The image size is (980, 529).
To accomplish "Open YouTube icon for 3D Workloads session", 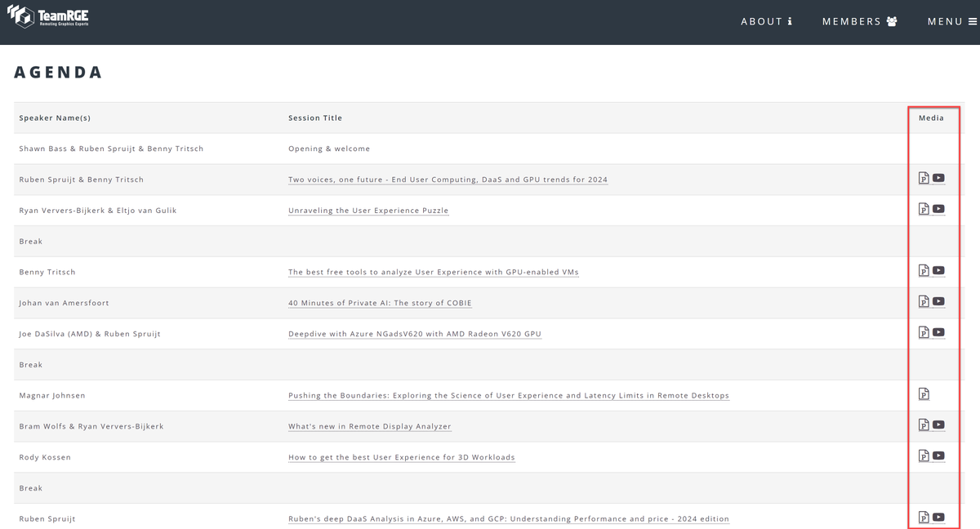I will coord(938,456).
